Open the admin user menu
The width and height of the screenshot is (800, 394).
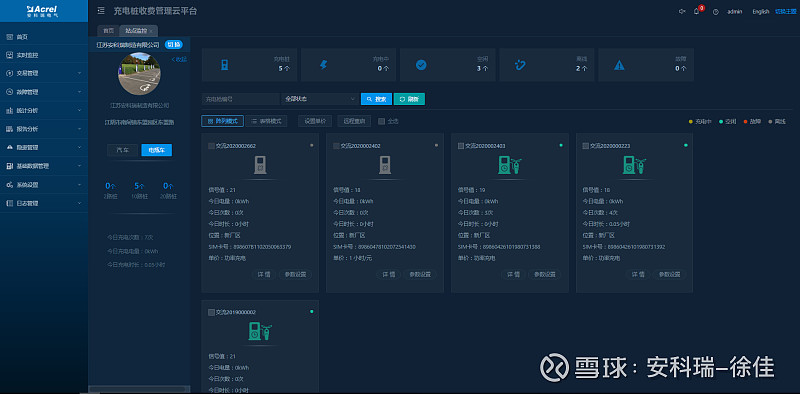tap(734, 12)
